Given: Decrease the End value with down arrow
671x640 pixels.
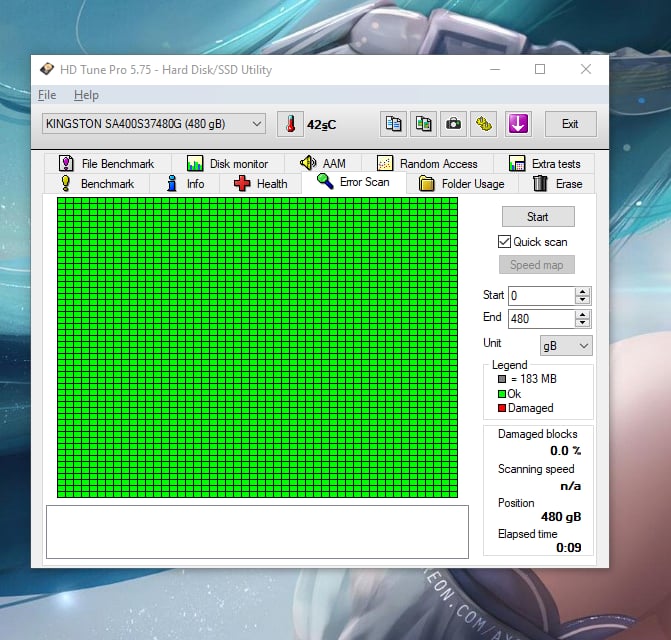Looking at the screenshot, I should pos(582,323).
